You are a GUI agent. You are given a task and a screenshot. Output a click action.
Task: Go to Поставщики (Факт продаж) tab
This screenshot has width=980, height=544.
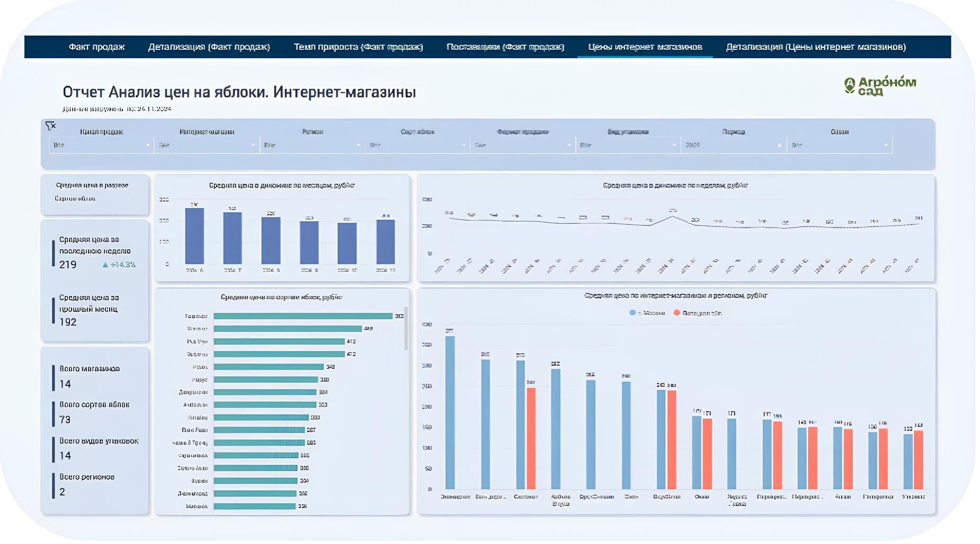(x=505, y=47)
